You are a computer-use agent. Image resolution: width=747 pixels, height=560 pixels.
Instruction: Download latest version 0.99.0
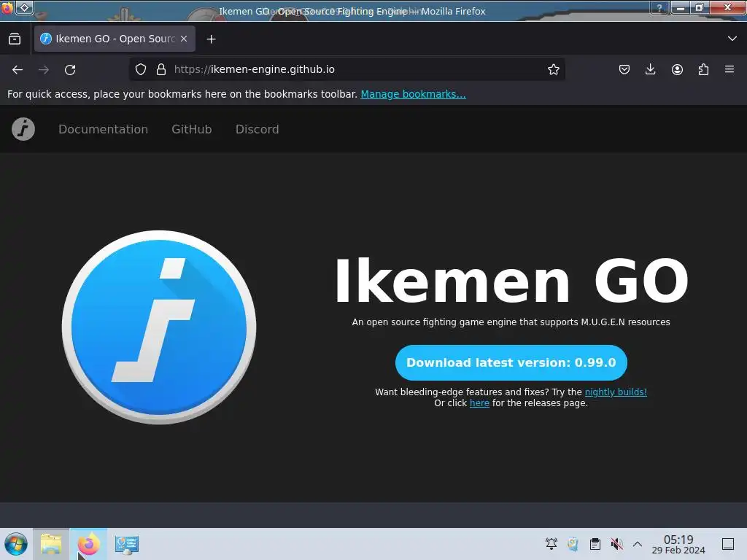click(x=511, y=363)
